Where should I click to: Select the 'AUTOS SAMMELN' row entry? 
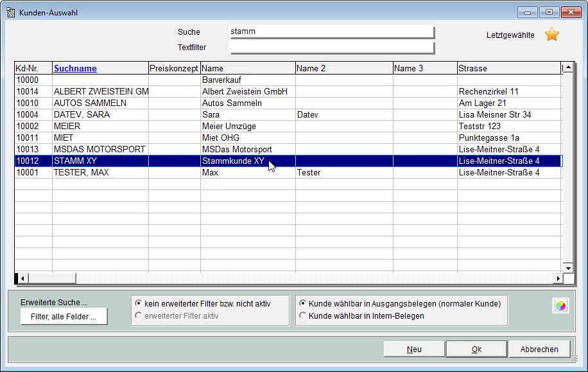click(101, 103)
